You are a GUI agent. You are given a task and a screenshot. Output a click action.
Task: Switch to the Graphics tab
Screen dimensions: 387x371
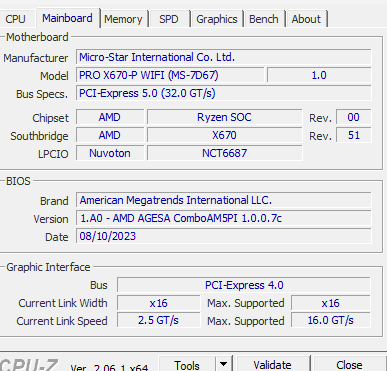217,19
